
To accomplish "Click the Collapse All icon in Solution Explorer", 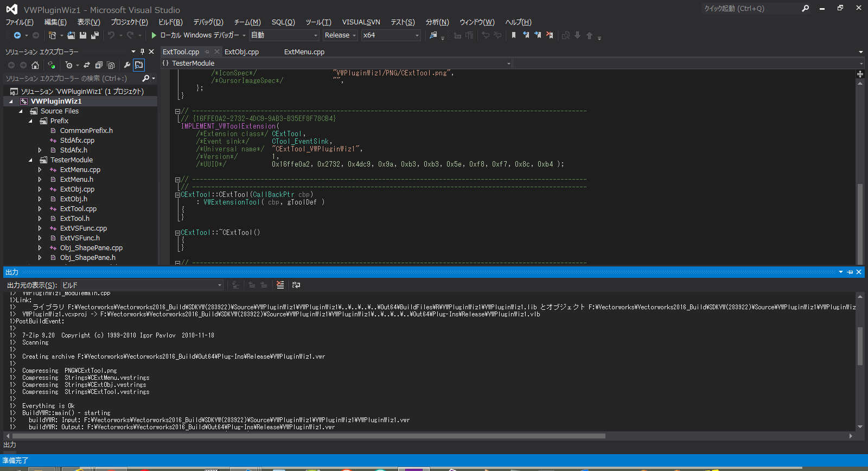I will click(99, 65).
